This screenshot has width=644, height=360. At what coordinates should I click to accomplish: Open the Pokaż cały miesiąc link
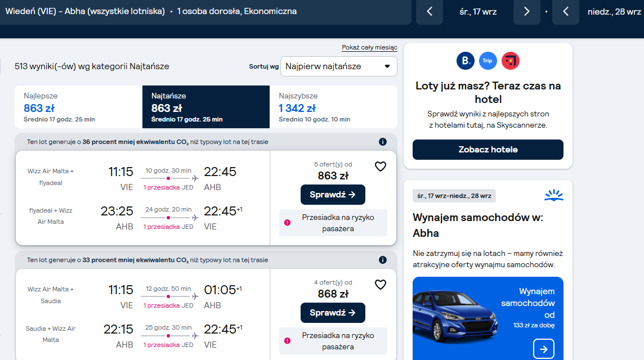(x=370, y=48)
